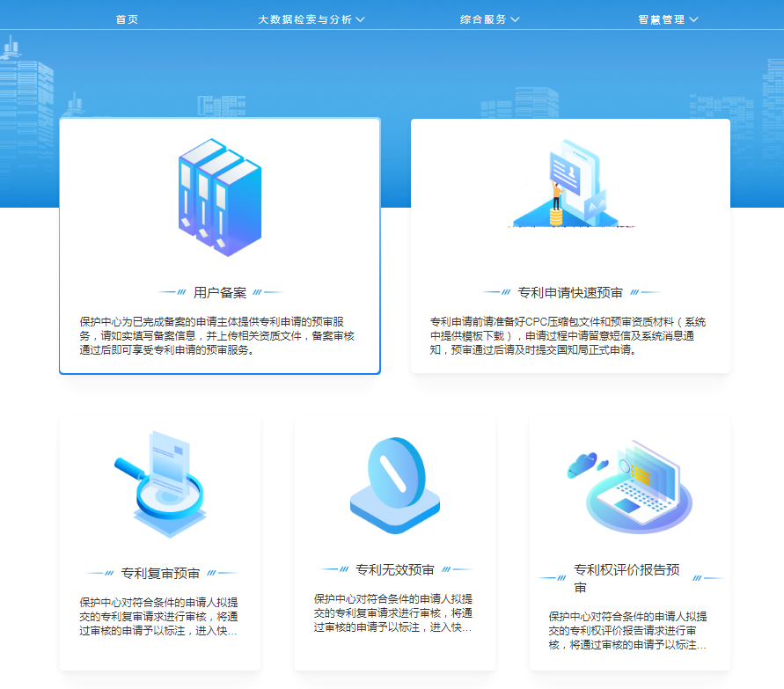Click the 专利无效预审 prohibited sign icon

click(x=395, y=485)
